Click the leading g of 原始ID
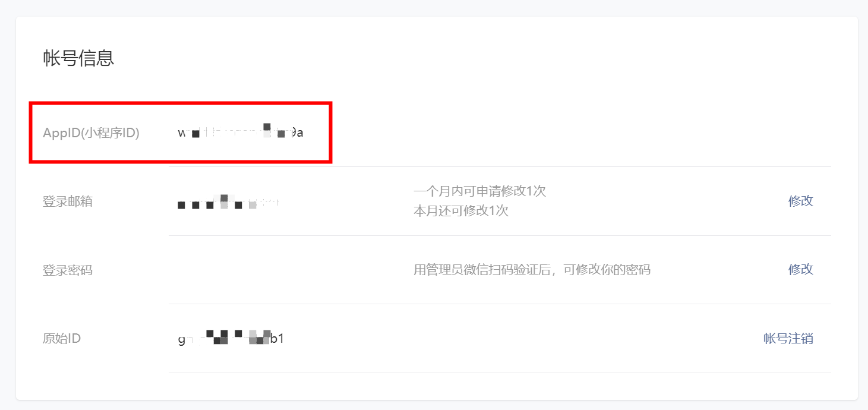868x410 pixels. click(181, 339)
